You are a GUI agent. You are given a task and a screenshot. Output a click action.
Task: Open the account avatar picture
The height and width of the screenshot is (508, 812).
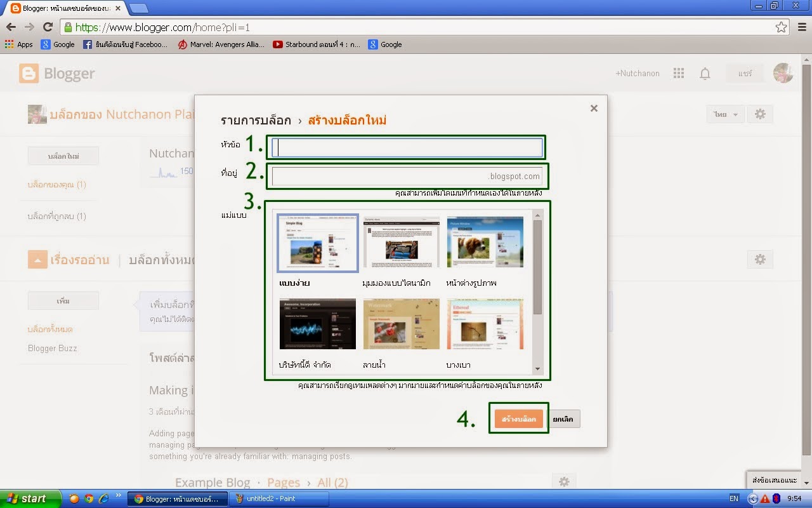[783, 73]
